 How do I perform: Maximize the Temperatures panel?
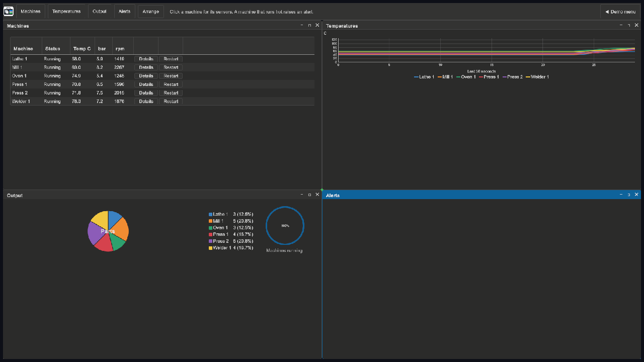(x=628, y=25)
